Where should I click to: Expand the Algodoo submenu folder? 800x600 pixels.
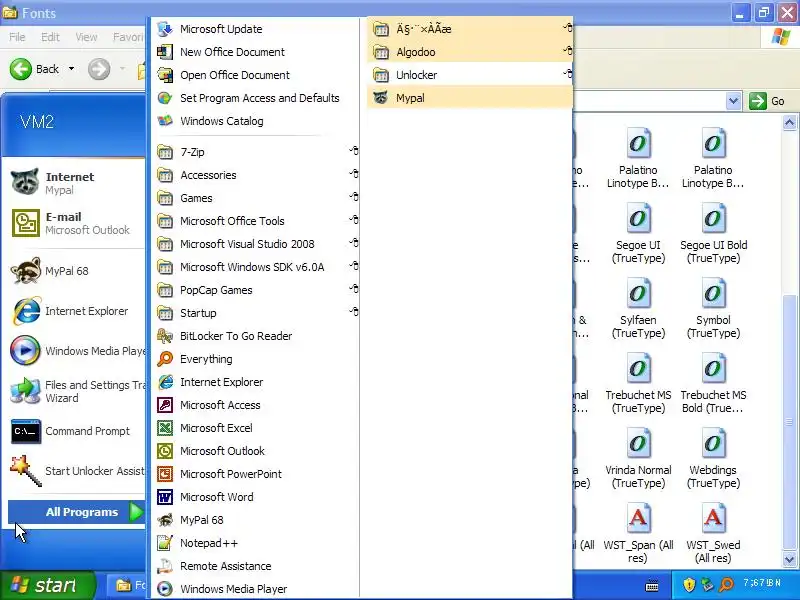pyautogui.click(x=469, y=52)
